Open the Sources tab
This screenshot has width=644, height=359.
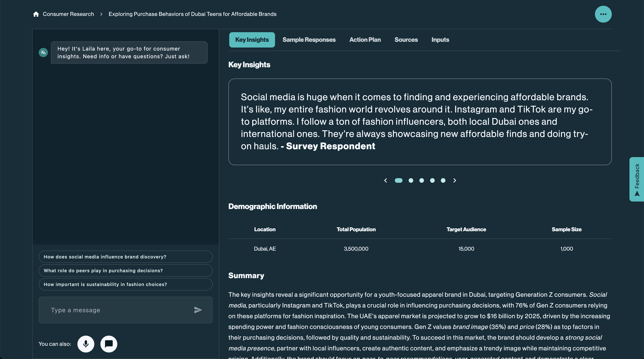(x=406, y=40)
